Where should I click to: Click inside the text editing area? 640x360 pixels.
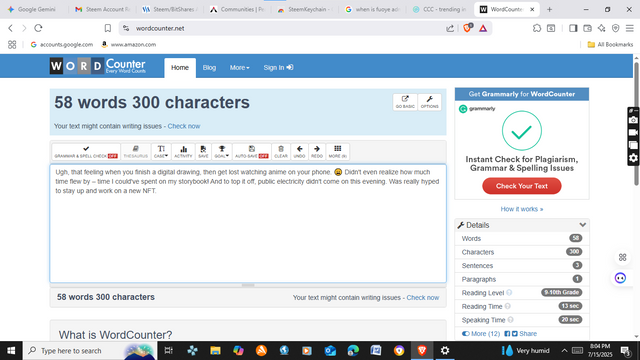click(248, 223)
